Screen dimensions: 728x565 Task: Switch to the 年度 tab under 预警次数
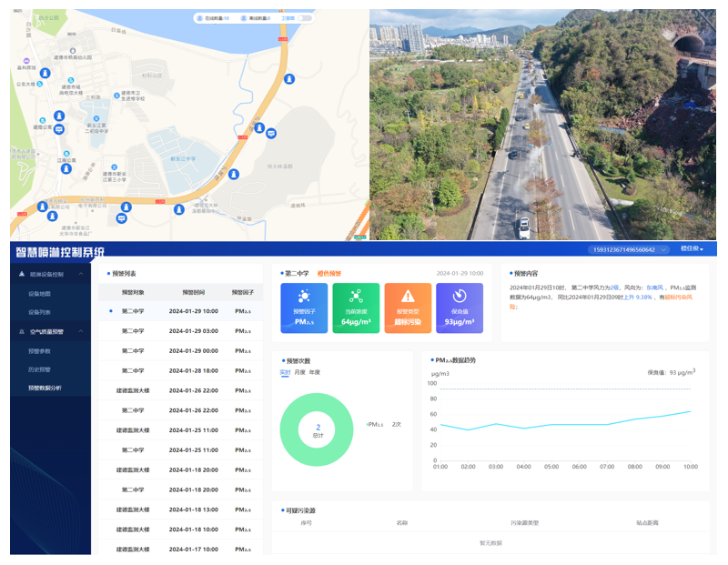click(315, 372)
